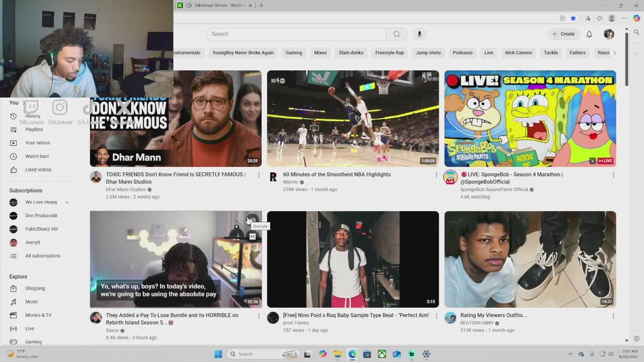The image size is (644, 362).
Task: Open the Edge sidebar plus button
Action: 636,53
